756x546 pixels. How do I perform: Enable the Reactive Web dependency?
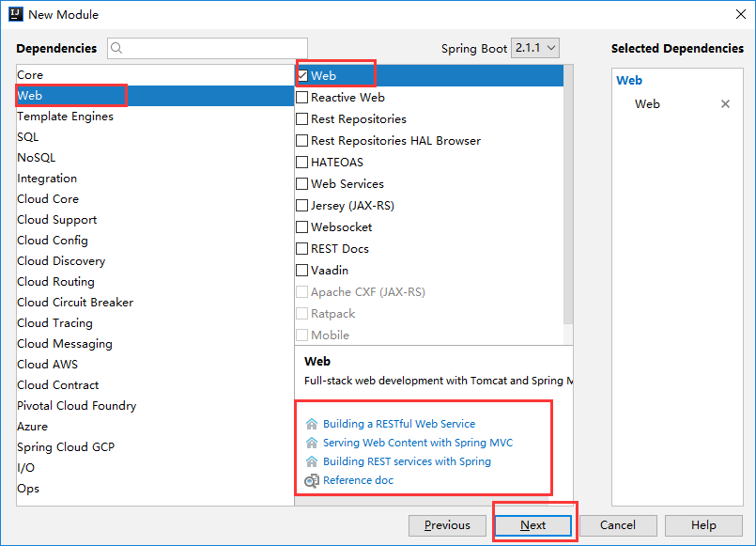coord(302,97)
